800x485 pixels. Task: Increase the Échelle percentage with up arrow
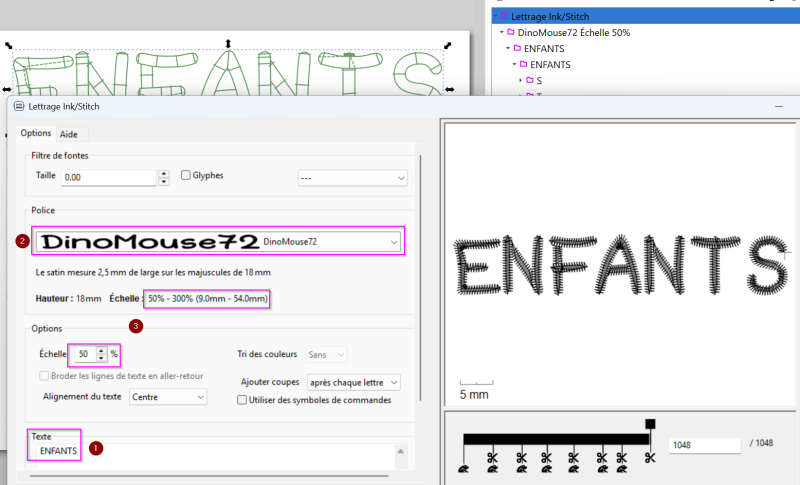coord(102,350)
